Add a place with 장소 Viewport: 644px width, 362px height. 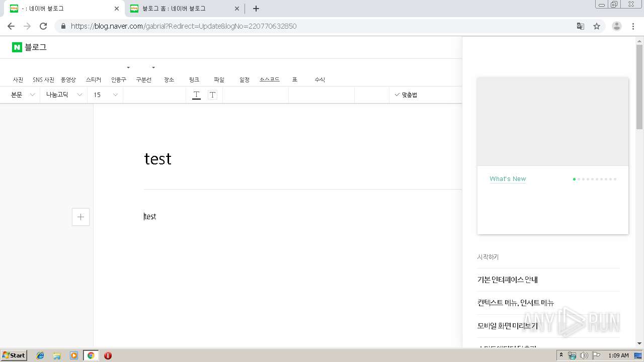pos(169,80)
